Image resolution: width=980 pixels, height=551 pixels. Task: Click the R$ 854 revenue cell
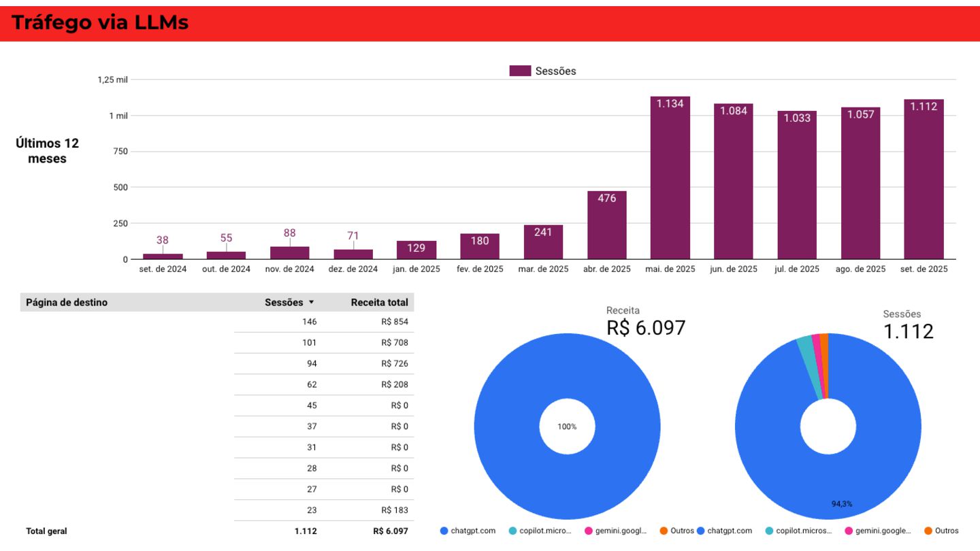(x=395, y=322)
